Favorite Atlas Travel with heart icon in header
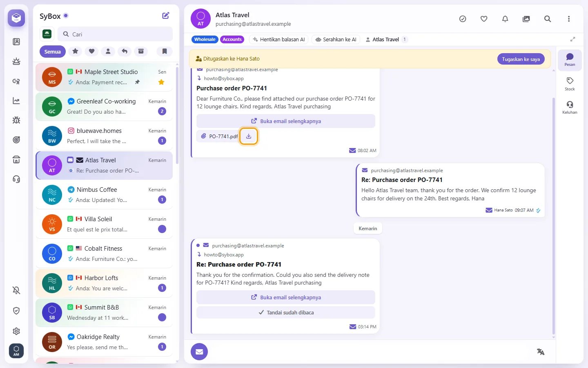Image resolution: width=588 pixels, height=368 pixels. 484,19
